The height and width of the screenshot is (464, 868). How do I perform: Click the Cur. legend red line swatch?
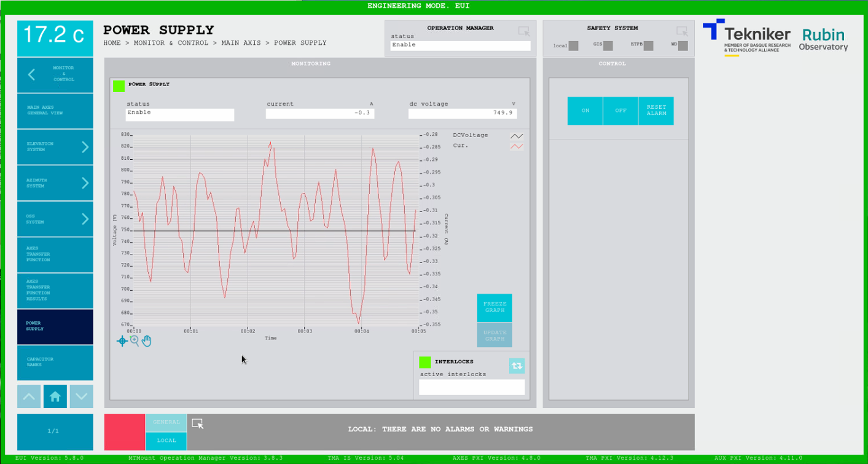click(517, 146)
